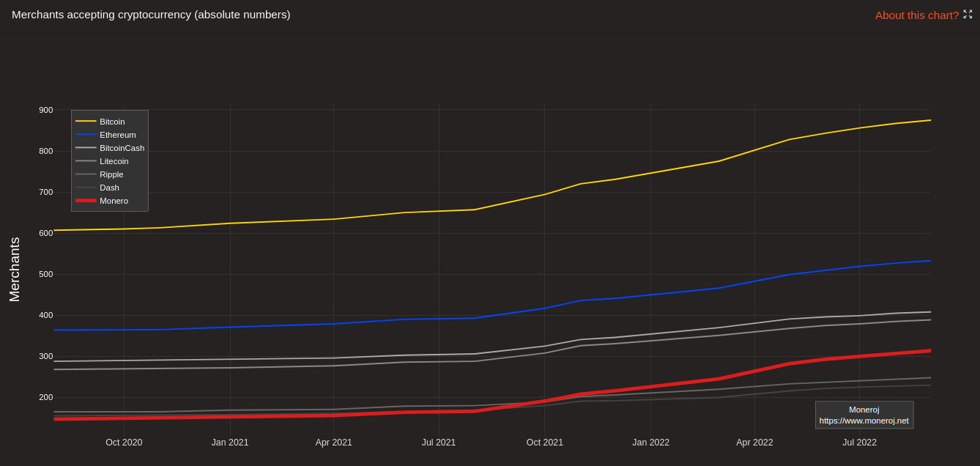
Task: Toggle the Ethereum legend entry
Action: 110,135
